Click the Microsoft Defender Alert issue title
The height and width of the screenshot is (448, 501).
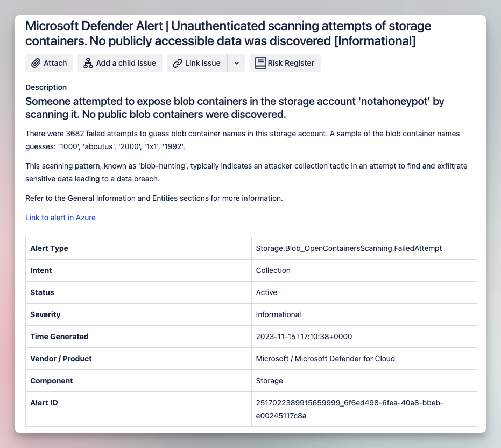click(228, 33)
